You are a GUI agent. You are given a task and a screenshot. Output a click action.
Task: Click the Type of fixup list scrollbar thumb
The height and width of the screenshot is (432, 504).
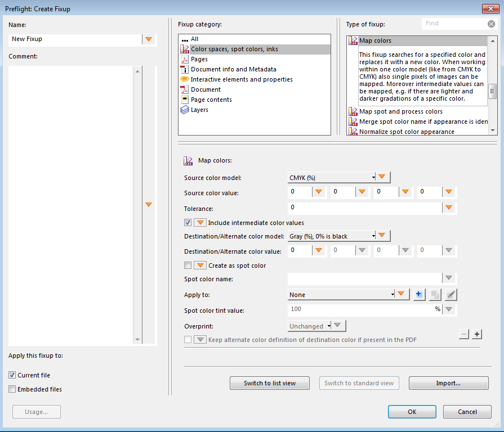pyautogui.click(x=492, y=91)
